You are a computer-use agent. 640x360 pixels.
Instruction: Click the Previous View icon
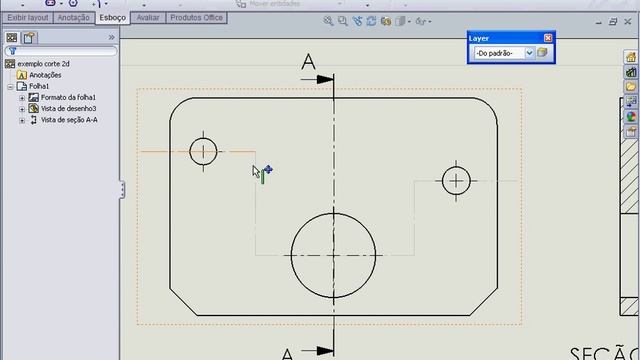click(x=357, y=21)
